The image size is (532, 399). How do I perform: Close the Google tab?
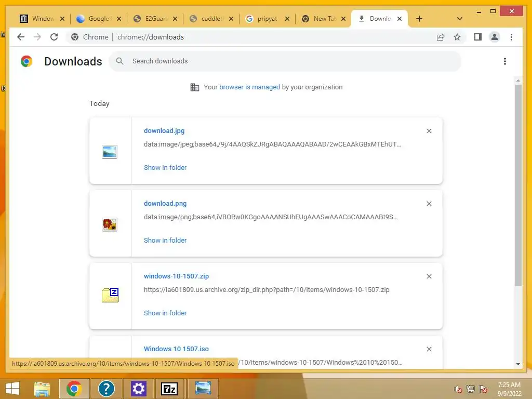[x=119, y=19]
